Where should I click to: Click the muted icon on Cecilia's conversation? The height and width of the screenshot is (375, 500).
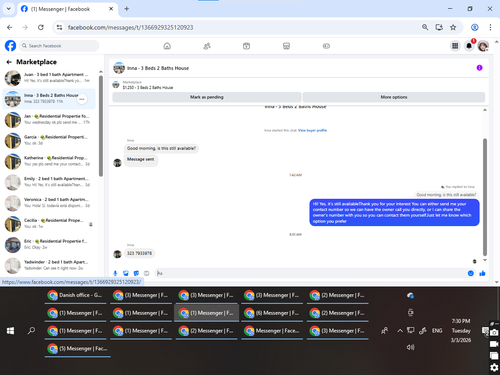(x=91, y=225)
